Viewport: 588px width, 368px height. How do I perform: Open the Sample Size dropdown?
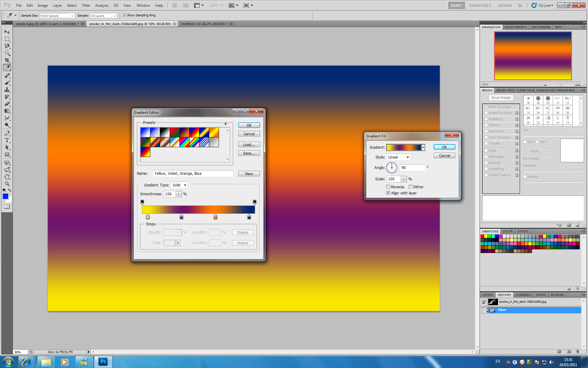tap(57, 16)
